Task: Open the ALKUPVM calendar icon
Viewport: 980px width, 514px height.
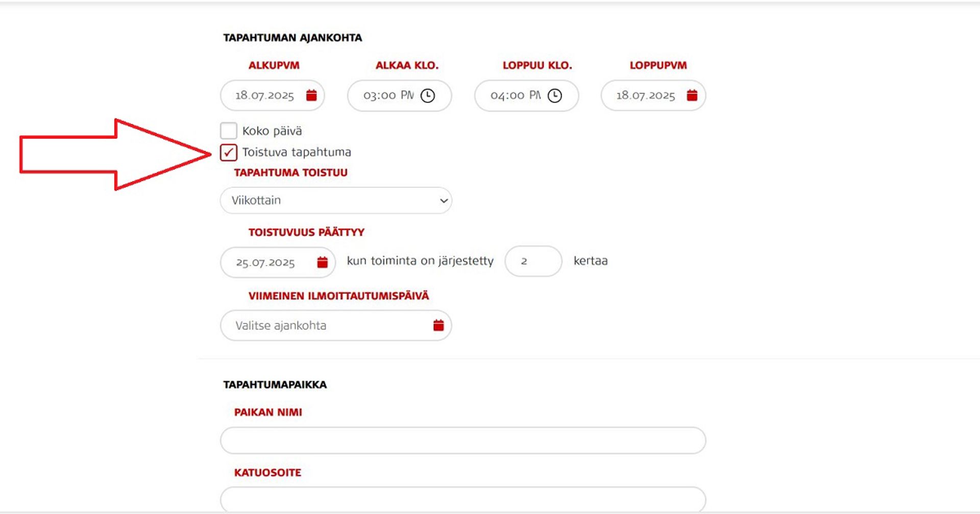Action: pyautogui.click(x=312, y=95)
